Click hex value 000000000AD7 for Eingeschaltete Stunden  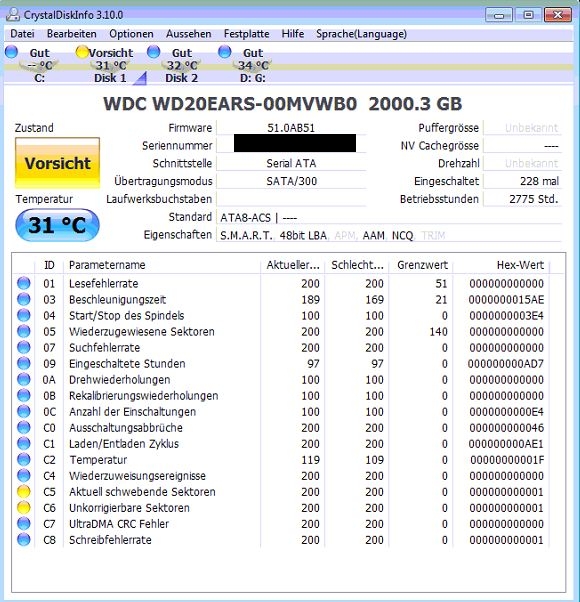(x=506, y=364)
